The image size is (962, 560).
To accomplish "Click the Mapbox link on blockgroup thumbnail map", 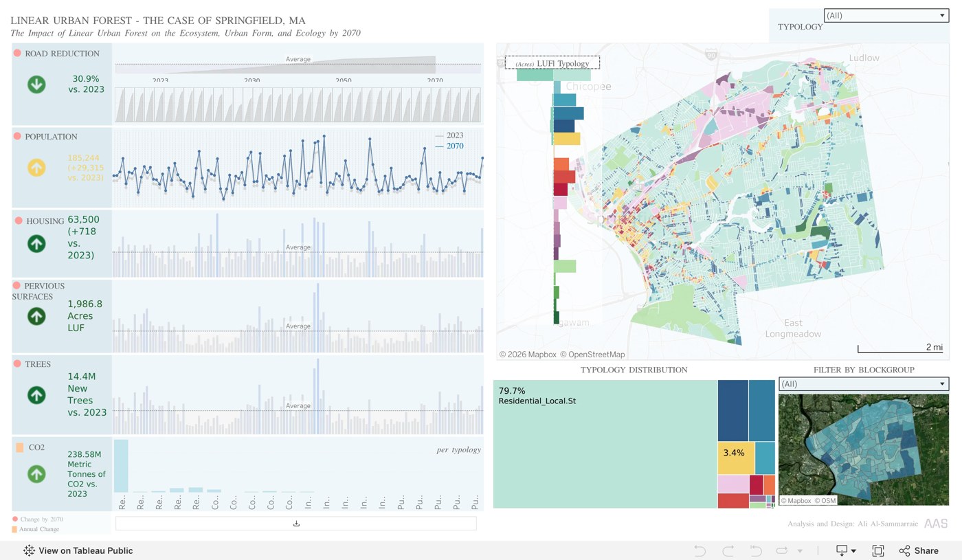I will point(797,501).
